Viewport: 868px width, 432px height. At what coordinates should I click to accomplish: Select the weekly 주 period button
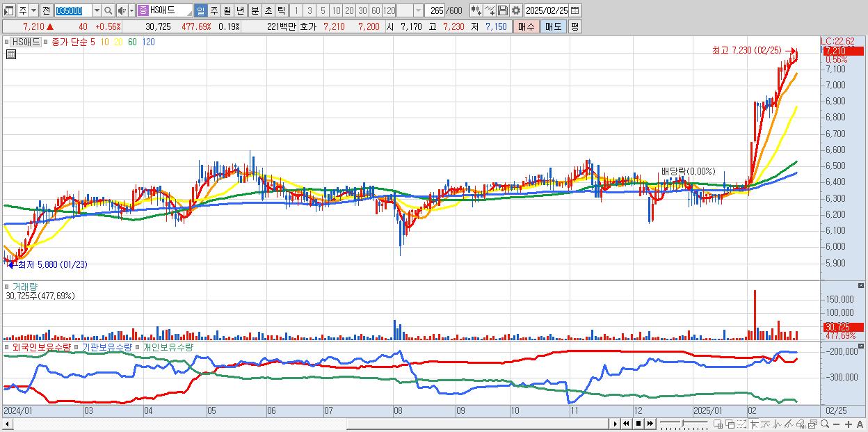214,10
